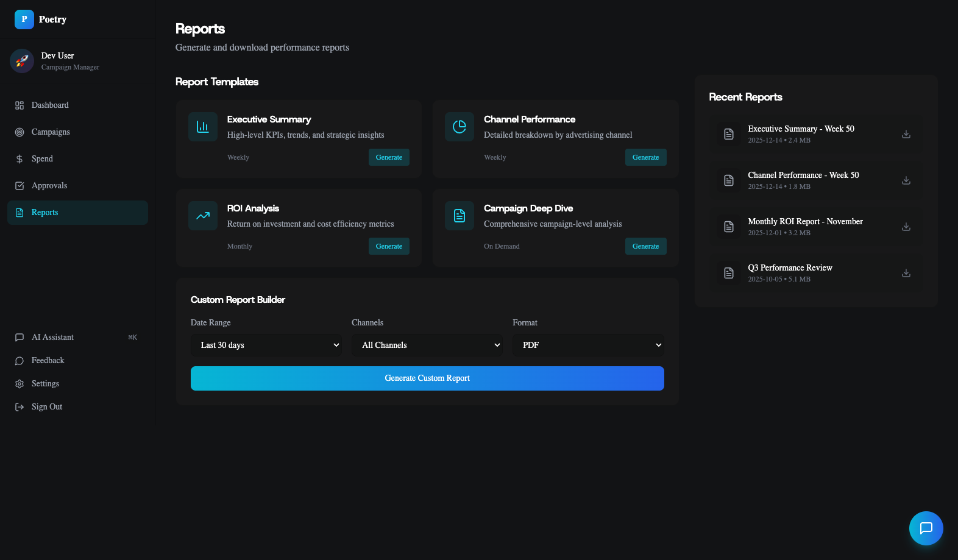Download the Executive Summary Week 50 report

[906, 134]
